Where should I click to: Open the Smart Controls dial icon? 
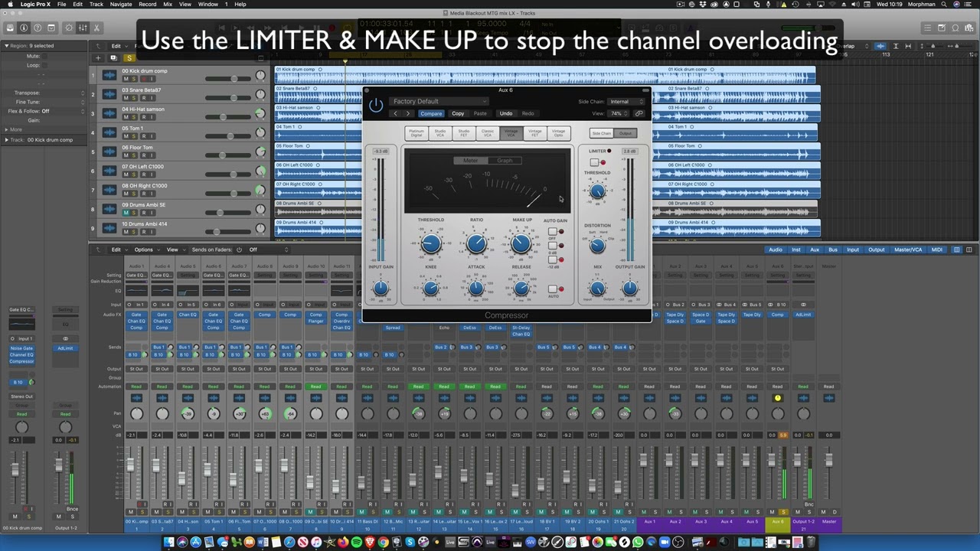click(x=69, y=28)
